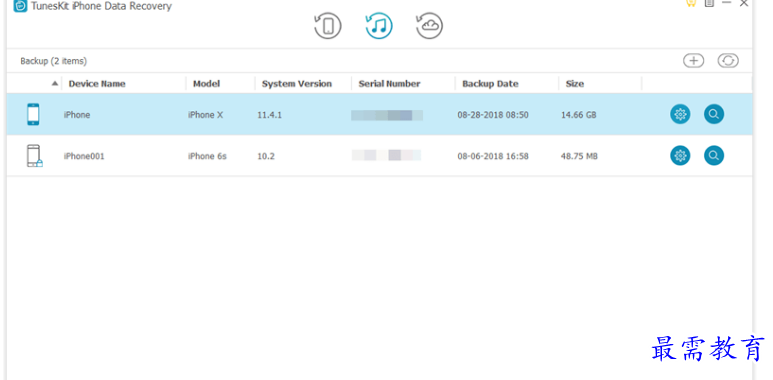This screenshot has width=773, height=380.
Task: Sort by Serial Number column
Action: [389, 84]
